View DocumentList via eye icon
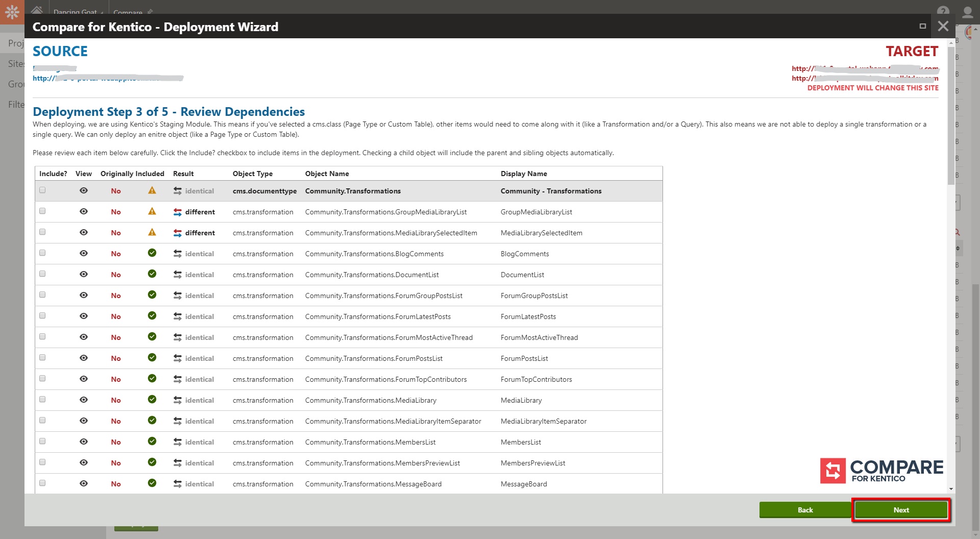The width and height of the screenshot is (980, 539). point(84,274)
